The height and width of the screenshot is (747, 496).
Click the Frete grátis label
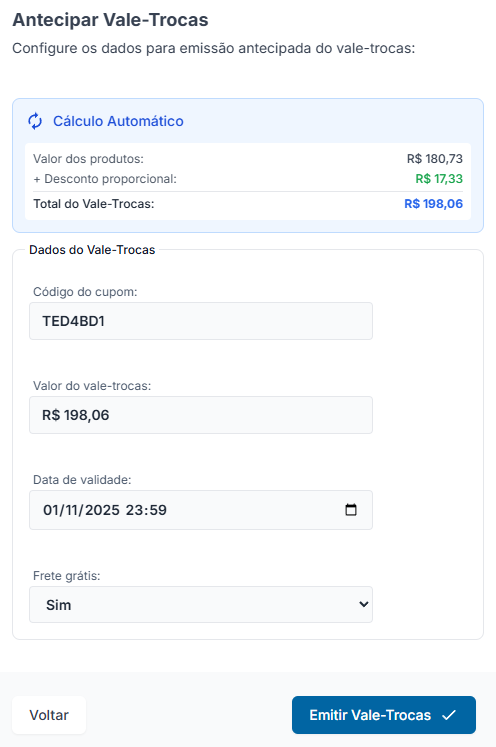pyautogui.click(x=67, y=575)
